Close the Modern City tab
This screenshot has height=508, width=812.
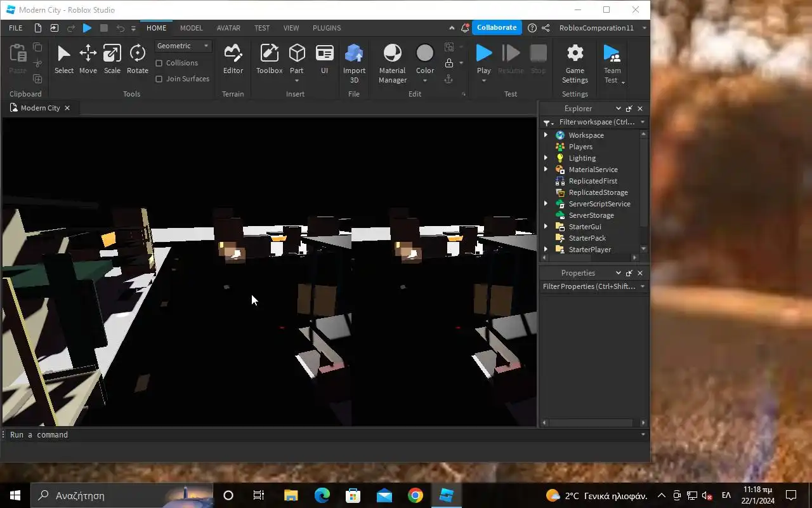point(67,108)
